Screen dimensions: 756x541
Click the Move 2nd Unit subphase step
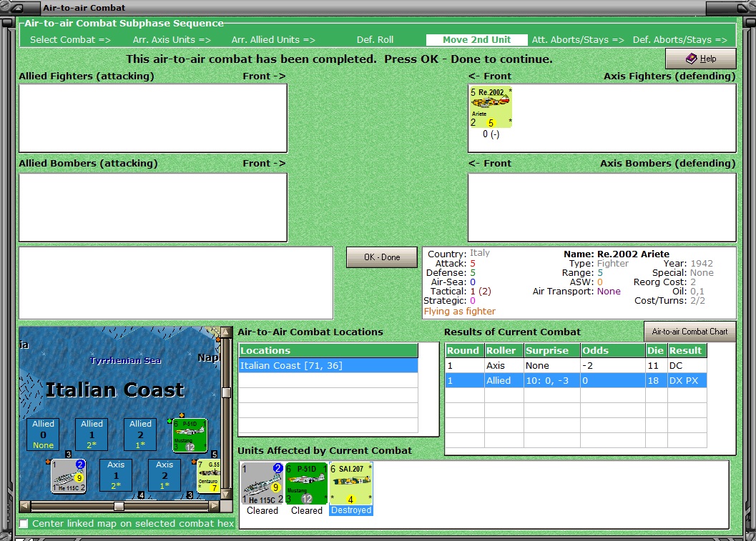click(x=477, y=40)
